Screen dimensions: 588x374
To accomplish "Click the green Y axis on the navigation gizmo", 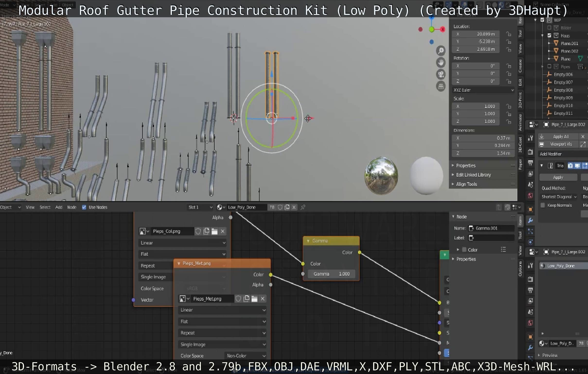I will [x=431, y=29].
